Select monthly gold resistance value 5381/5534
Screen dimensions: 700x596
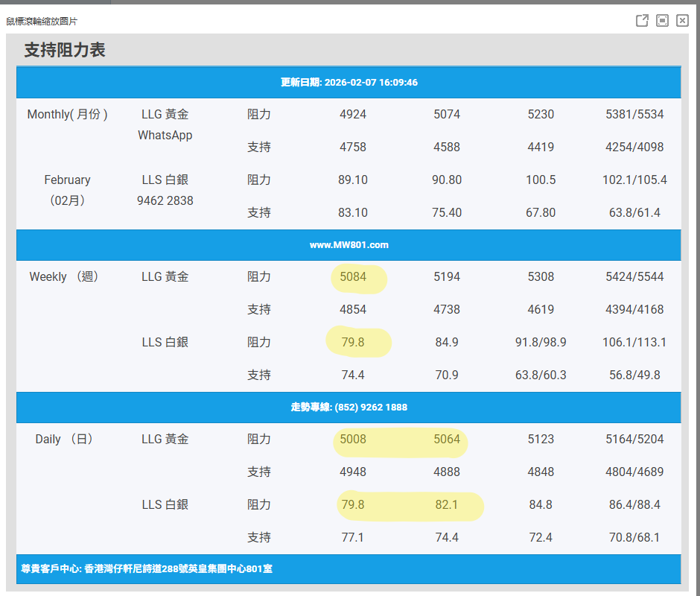tap(634, 115)
